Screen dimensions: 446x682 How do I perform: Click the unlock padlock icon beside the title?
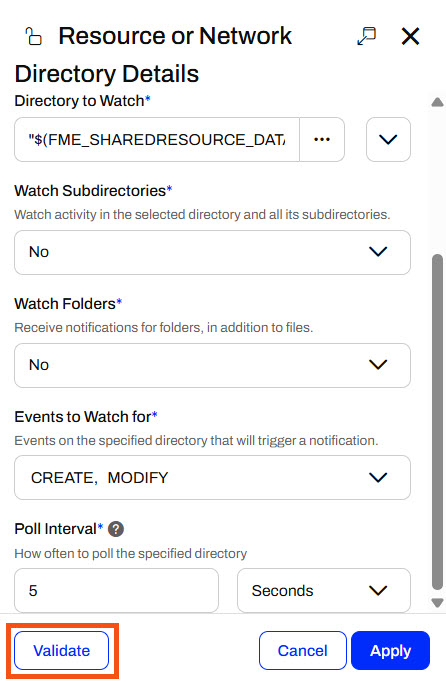33,36
